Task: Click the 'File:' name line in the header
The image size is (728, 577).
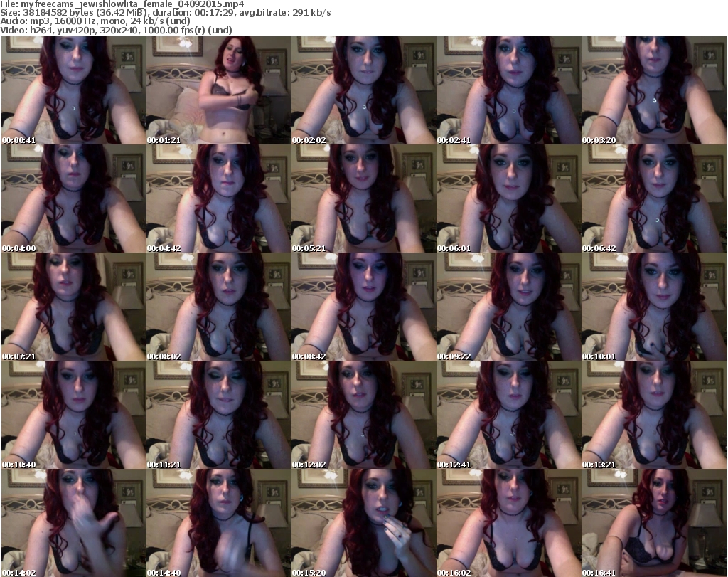Action: tap(122, 4)
